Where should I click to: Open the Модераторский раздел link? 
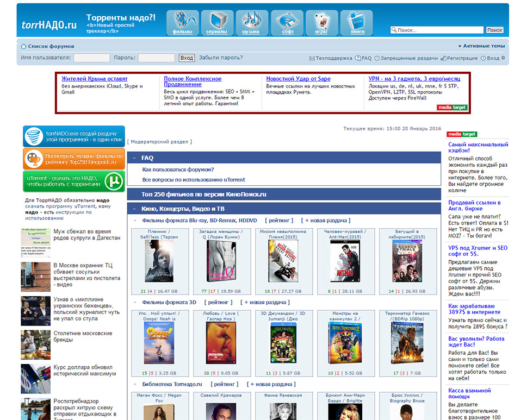pos(159,142)
